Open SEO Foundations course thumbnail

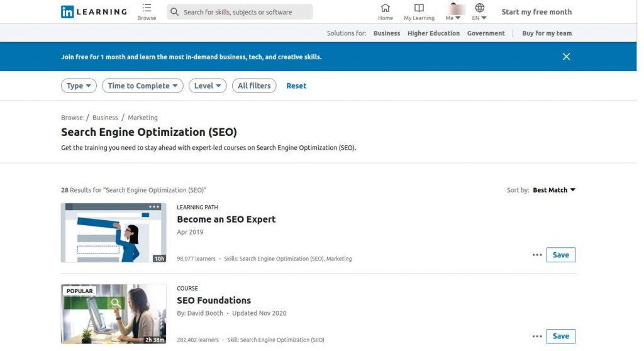(x=113, y=314)
